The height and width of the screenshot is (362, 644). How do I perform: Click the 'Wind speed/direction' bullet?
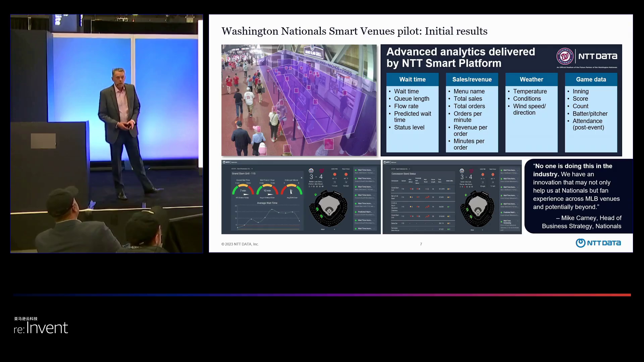(x=529, y=109)
